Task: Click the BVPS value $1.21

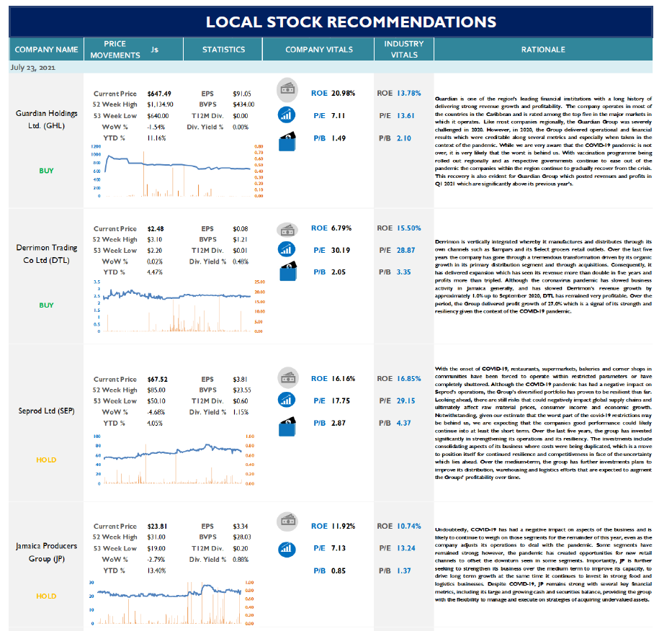Action: coord(240,240)
